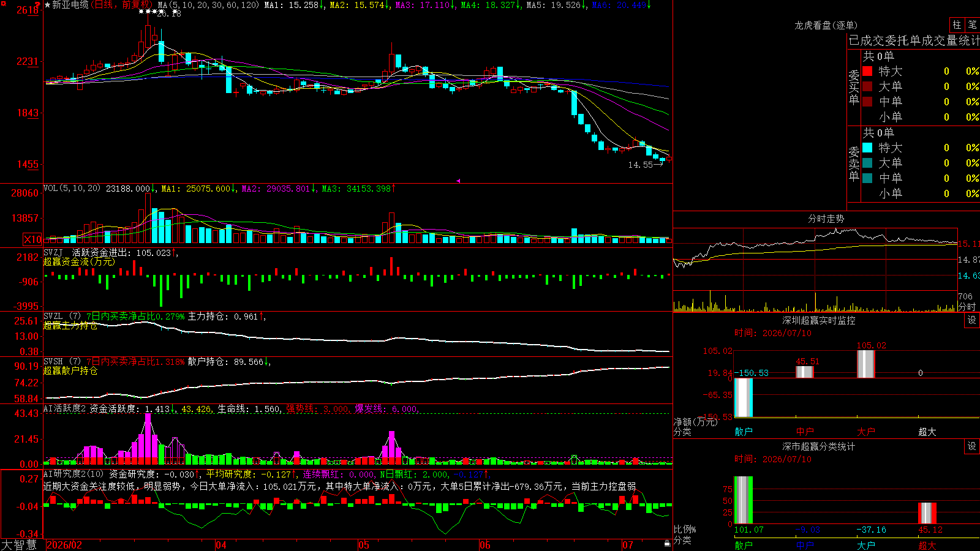Screen dimensions: 980x551
Task: Click the AI活跃度2 indicator label
Action: 64,409
